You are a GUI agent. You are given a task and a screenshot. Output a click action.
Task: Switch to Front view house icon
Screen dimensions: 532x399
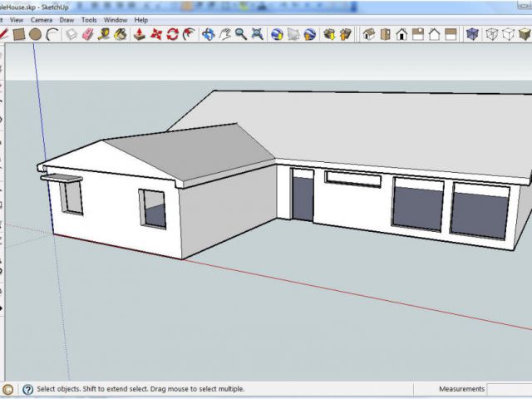pos(401,34)
